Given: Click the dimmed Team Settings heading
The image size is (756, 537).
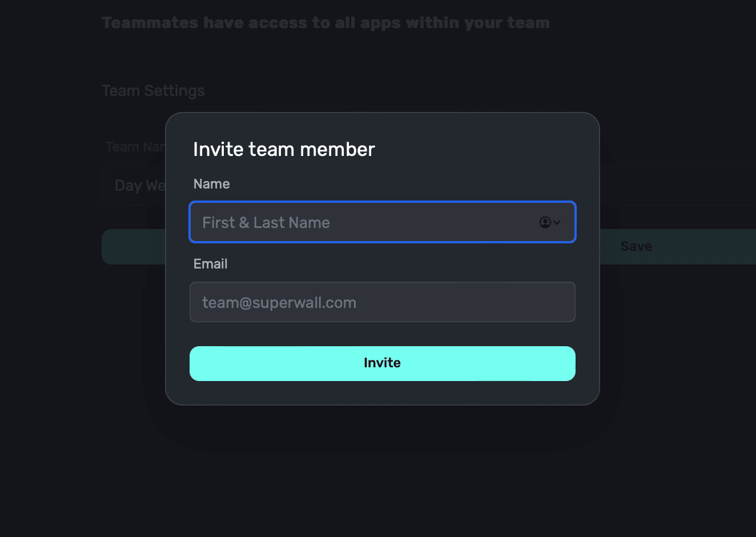Looking at the screenshot, I should pyautogui.click(x=153, y=91).
